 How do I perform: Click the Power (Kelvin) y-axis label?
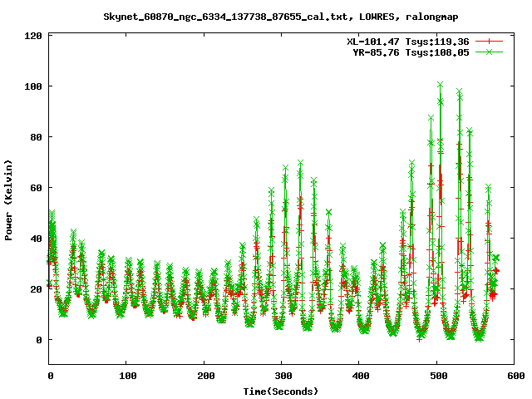pos(8,200)
